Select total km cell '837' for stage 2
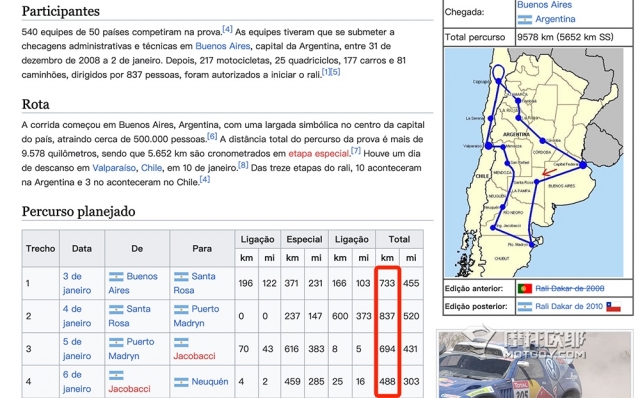The image size is (640, 398). point(387,316)
